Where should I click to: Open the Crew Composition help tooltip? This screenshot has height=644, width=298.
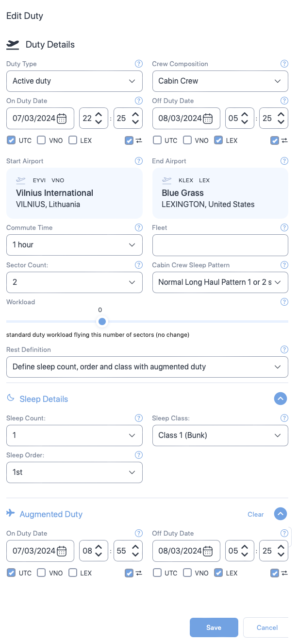coord(284,64)
